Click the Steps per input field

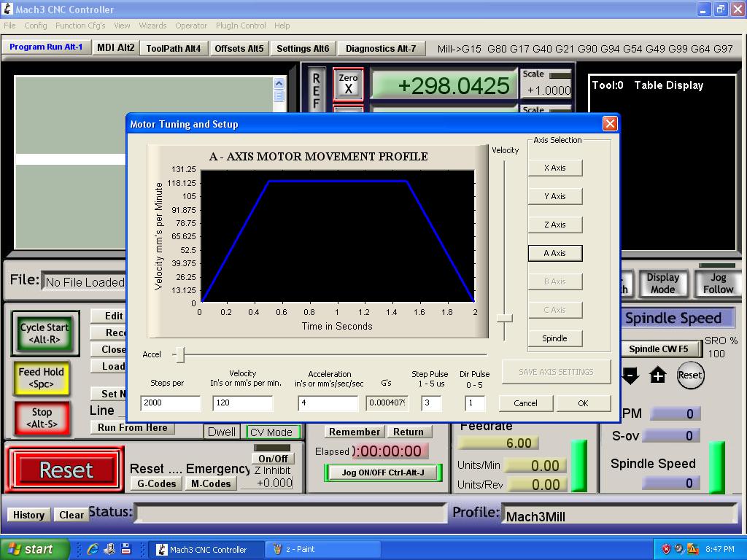(171, 403)
